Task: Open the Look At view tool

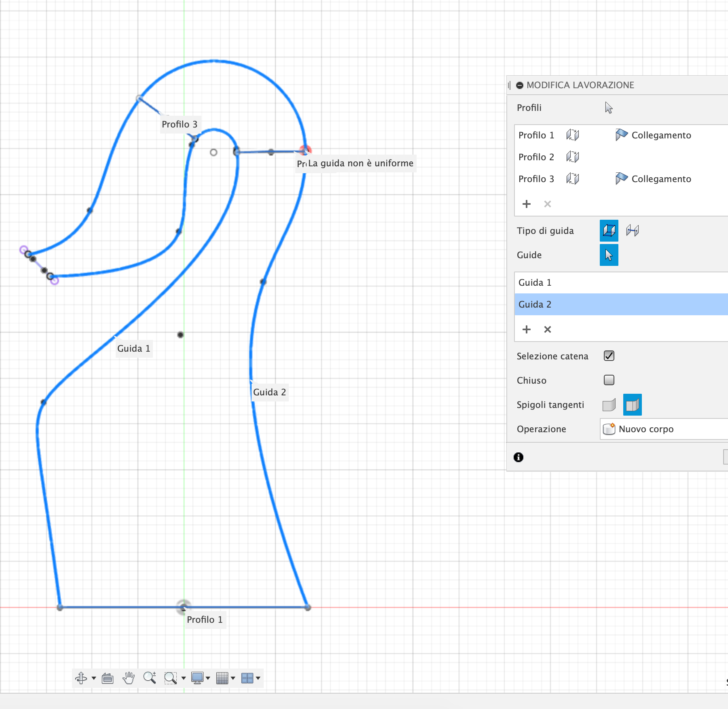Action: pyautogui.click(x=107, y=678)
